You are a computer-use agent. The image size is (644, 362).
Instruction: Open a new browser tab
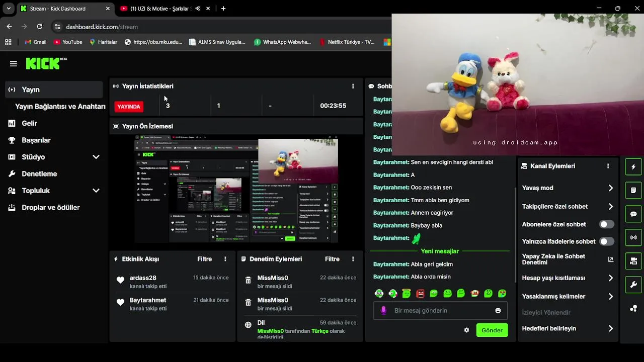click(223, 9)
